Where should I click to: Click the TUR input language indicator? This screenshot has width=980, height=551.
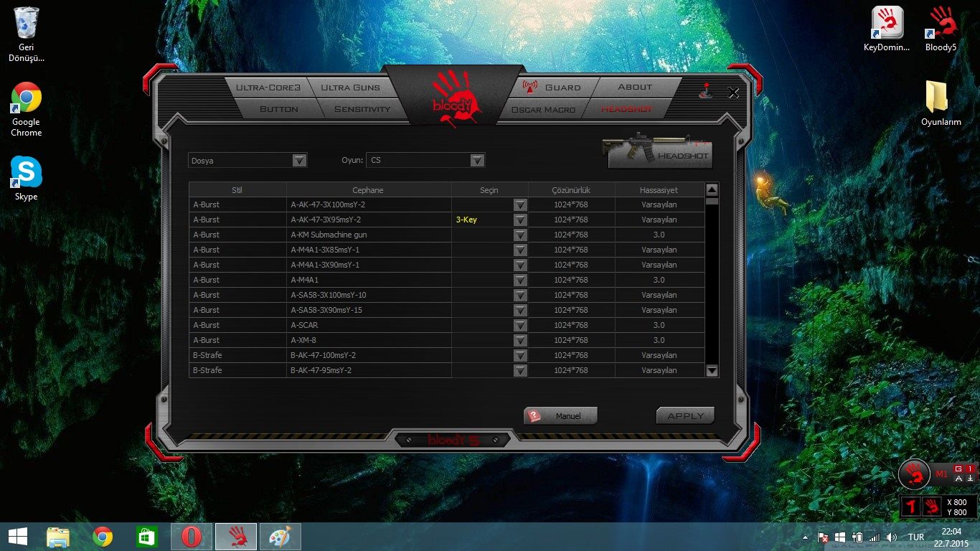point(916,537)
